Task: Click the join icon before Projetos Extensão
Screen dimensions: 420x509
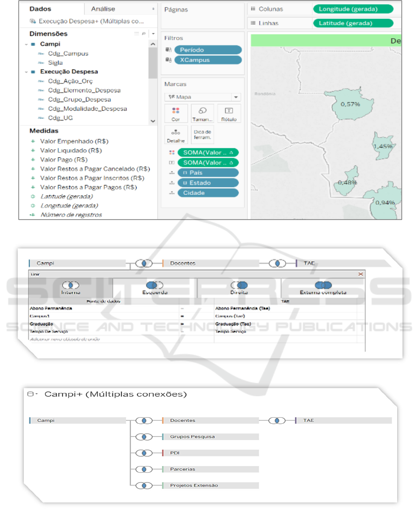Action: coord(144,486)
